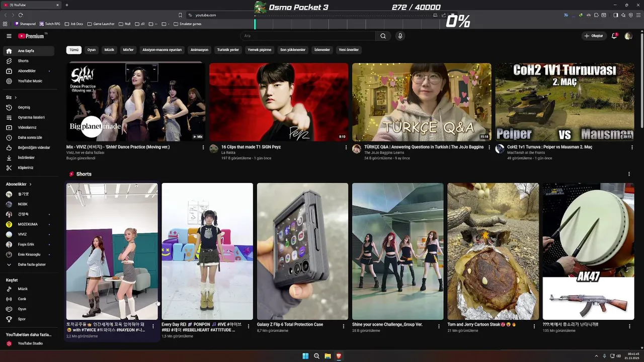
Task: Open the browser main menu
Action: [638, 15]
